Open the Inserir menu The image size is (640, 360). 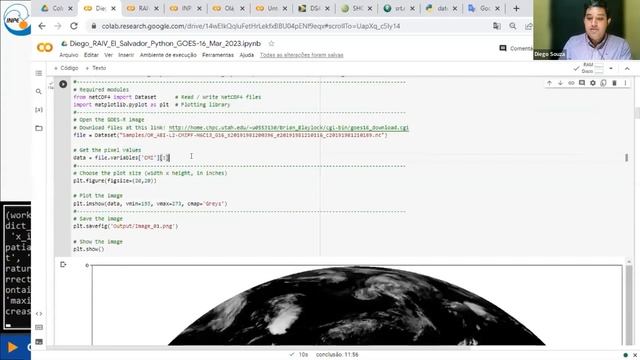pyautogui.click(x=126, y=55)
